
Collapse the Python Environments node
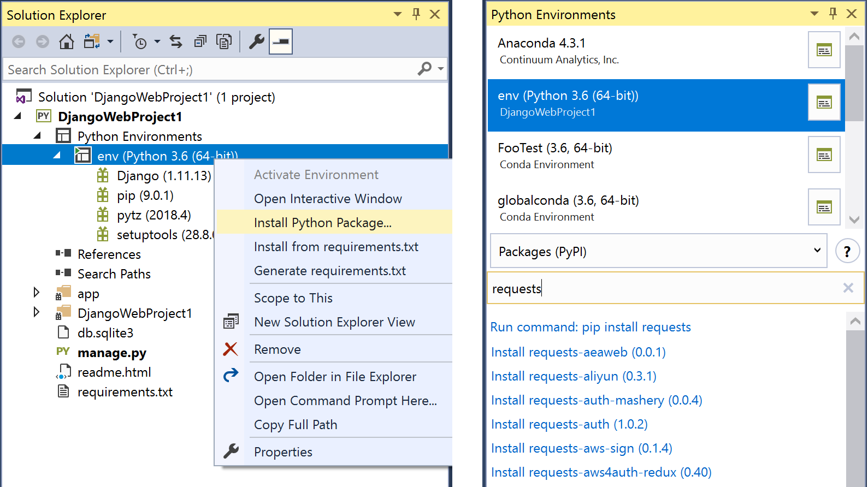[x=38, y=135]
